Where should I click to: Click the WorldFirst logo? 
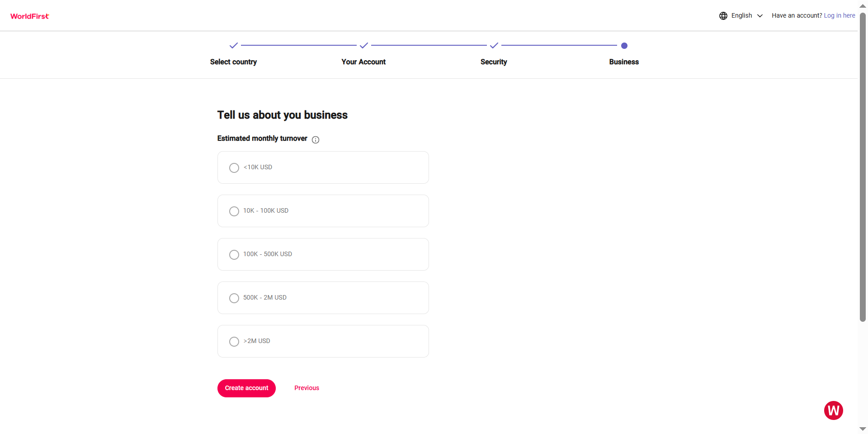(30, 16)
